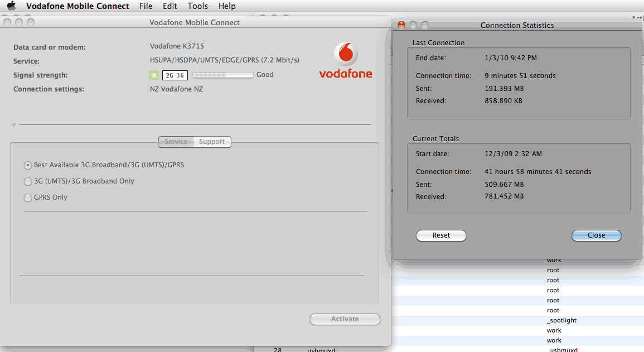This screenshot has width=644, height=352.
Task: Click the Vodafone logo
Action: tap(345, 60)
